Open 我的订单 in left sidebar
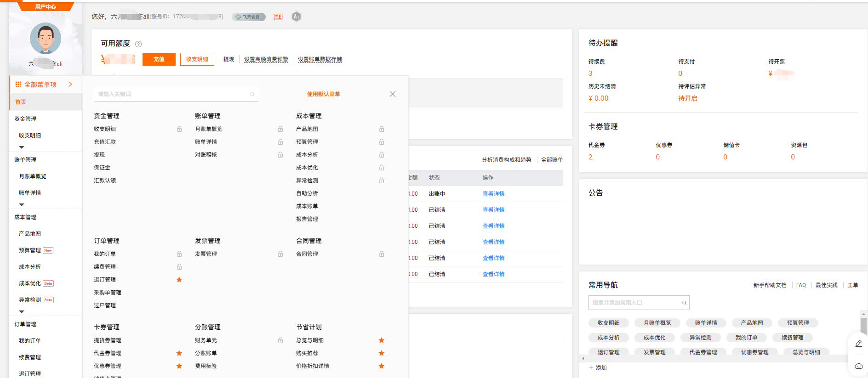The width and height of the screenshot is (868, 378). [30, 341]
